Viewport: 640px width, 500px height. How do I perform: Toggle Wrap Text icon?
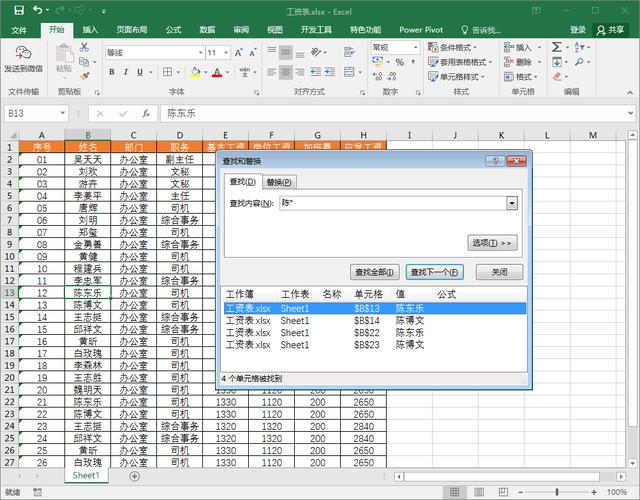click(349, 52)
